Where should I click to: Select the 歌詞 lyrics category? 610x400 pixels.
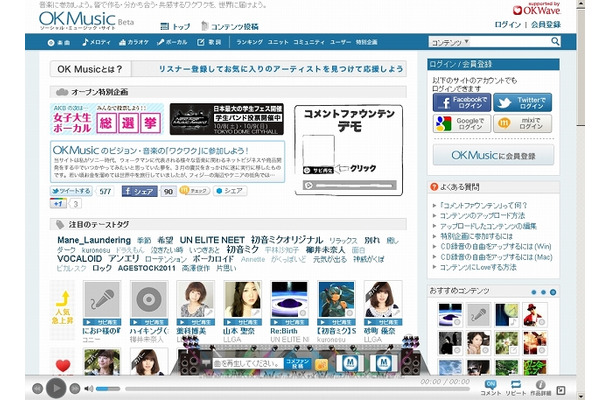click(209, 42)
